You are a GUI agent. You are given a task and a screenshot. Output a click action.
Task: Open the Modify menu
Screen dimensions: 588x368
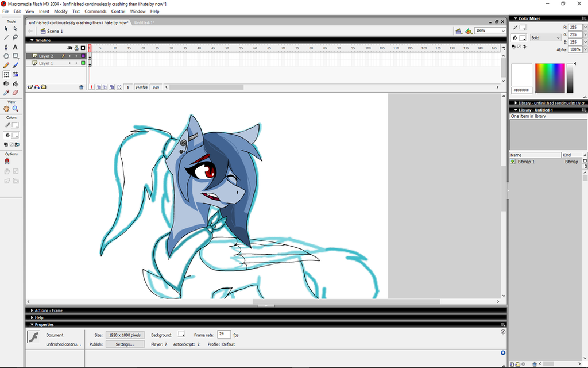point(61,11)
